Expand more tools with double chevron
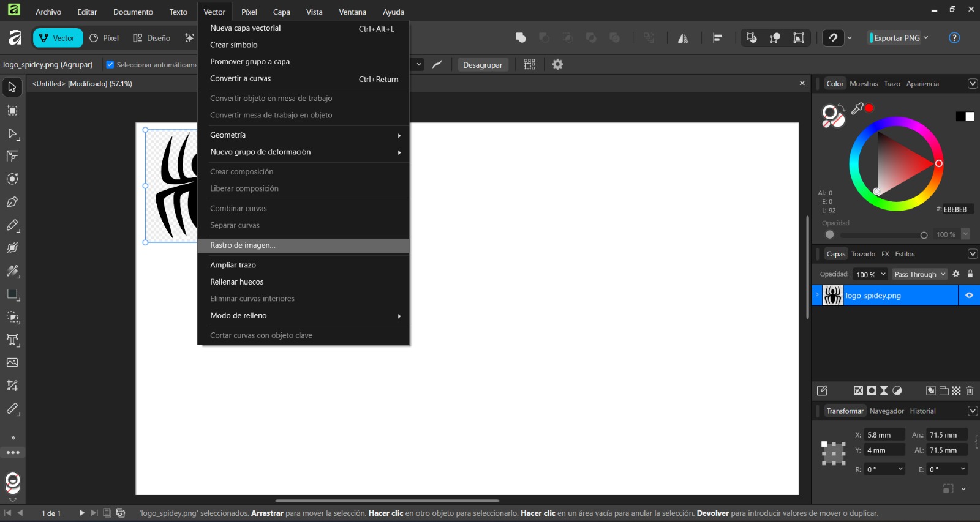Image resolution: width=980 pixels, height=522 pixels. click(13, 438)
